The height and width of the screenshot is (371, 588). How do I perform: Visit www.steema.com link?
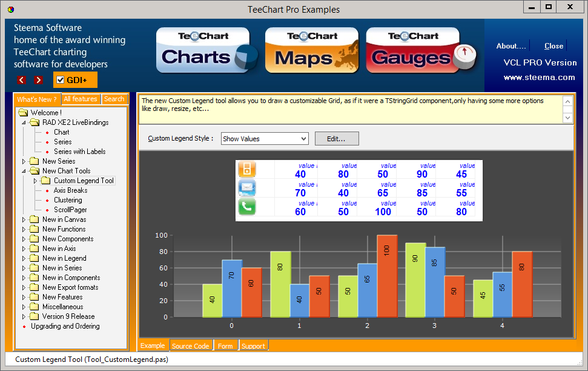(539, 78)
